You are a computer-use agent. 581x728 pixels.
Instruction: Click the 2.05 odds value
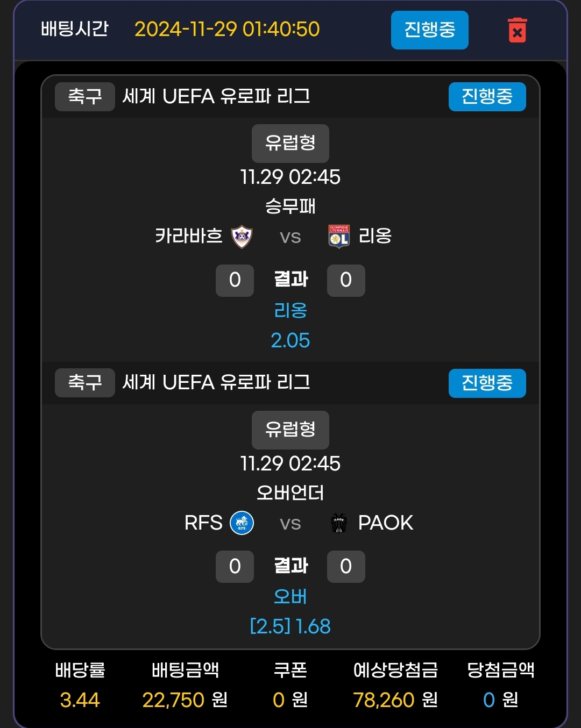[290, 340]
